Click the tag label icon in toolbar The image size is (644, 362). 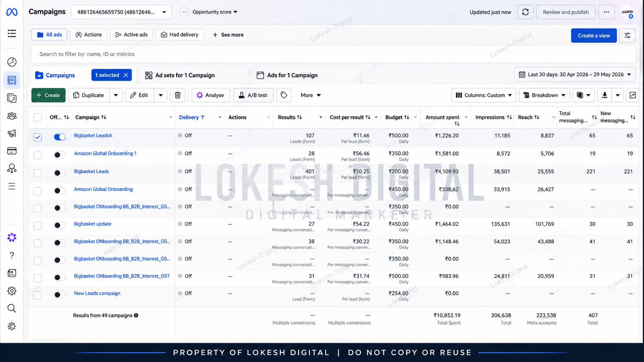coord(284,95)
